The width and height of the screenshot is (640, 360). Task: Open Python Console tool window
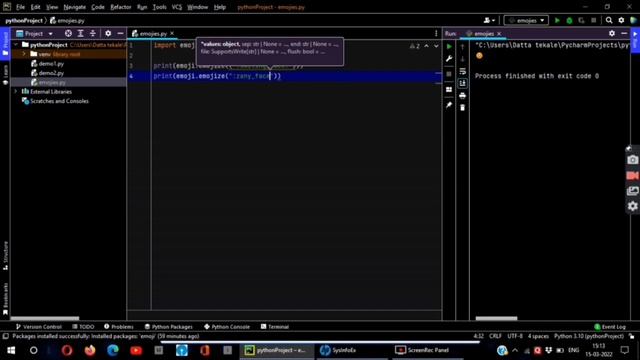pyautogui.click(x=227, y=327)
